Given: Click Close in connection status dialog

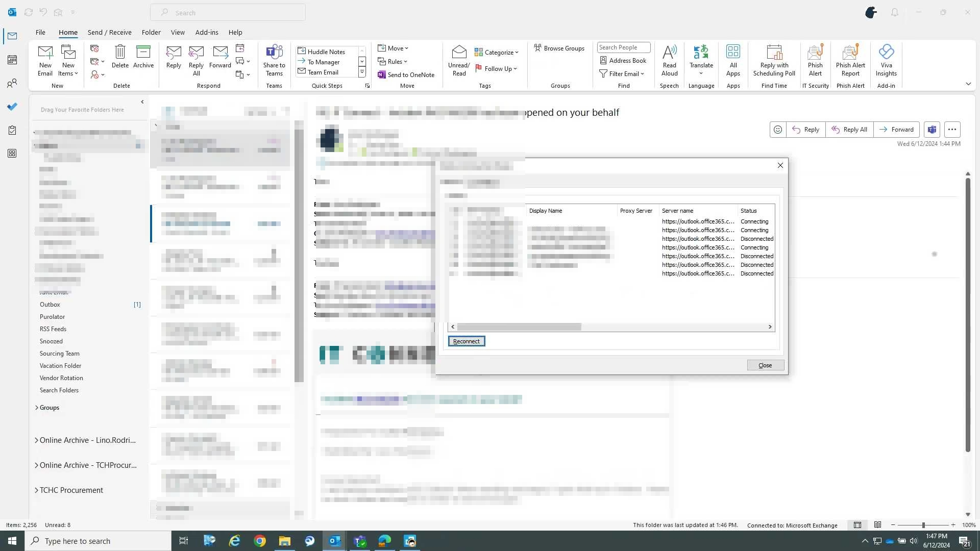Looking at the screenshot, I should point(765,365).
